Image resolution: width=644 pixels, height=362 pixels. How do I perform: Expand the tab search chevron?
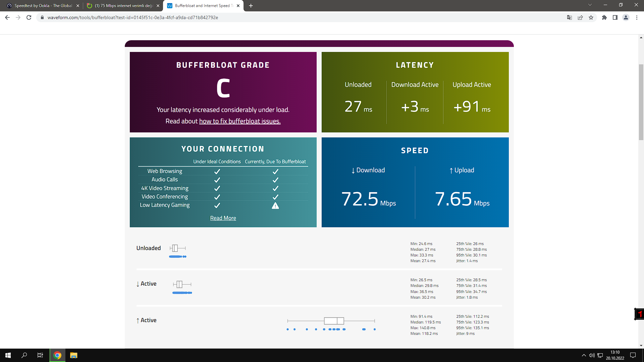(x=590, y=5)
